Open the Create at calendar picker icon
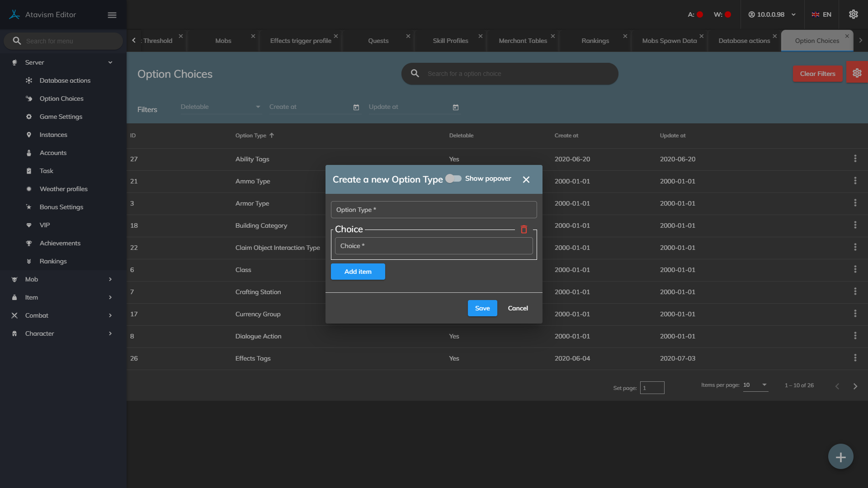Viewport: 868px width, 488px height. (x=356, y=108)
